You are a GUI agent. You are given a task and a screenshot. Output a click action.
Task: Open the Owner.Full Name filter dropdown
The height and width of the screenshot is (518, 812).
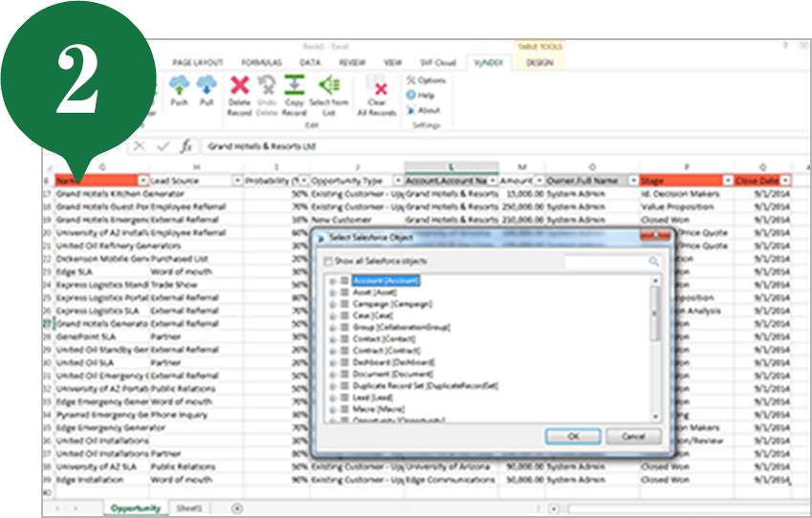[x=633, y=181]
